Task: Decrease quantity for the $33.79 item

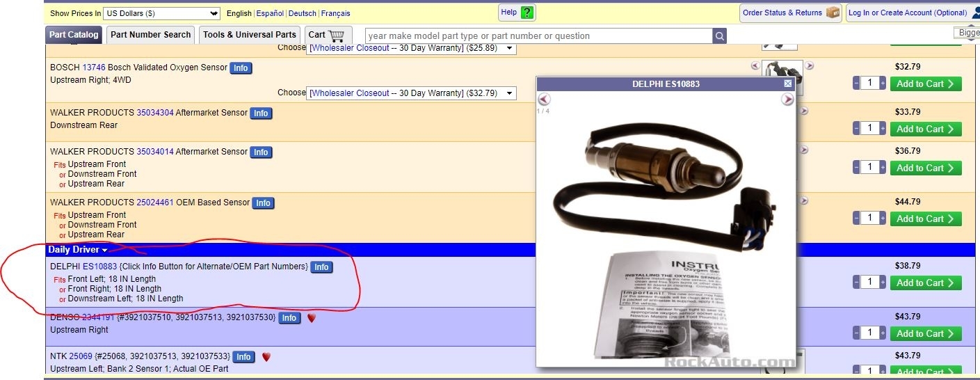Action: [856, 129]
